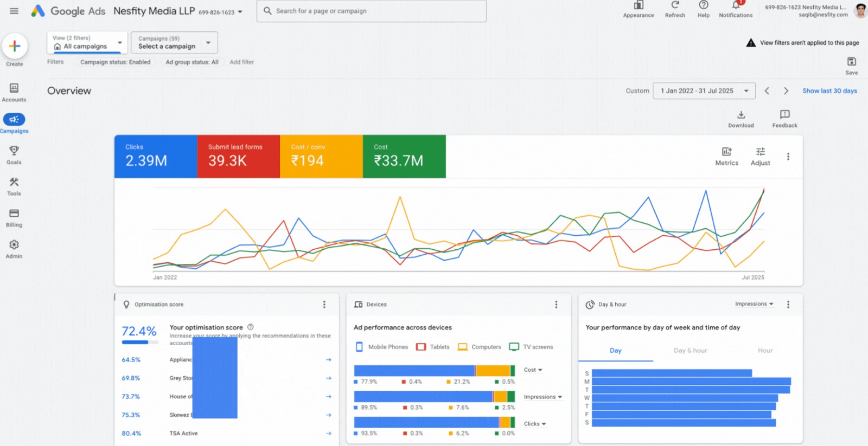The image size is (868, 446).
Task: Open Optimisation score card options menu
Action: (x=324, y=305)
